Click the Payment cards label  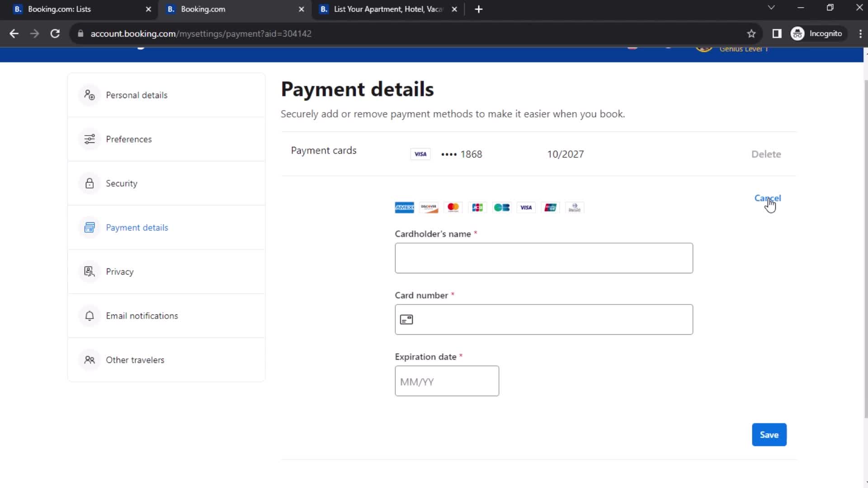[x=324, y=150]
